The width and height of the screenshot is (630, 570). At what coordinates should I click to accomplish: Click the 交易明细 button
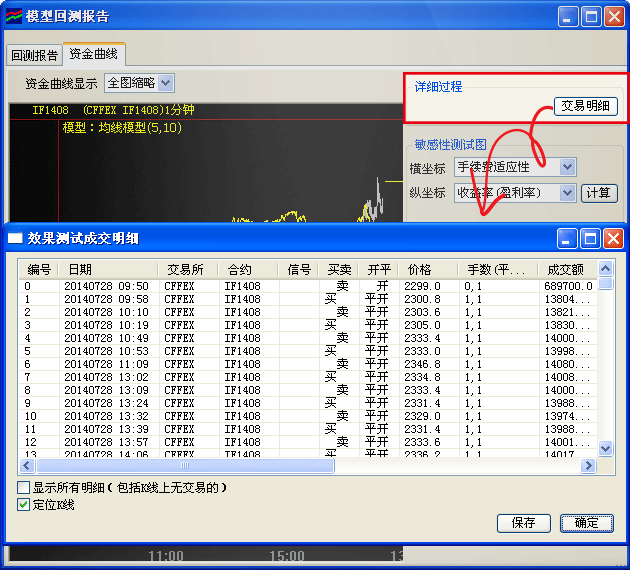tap(586, 107)
